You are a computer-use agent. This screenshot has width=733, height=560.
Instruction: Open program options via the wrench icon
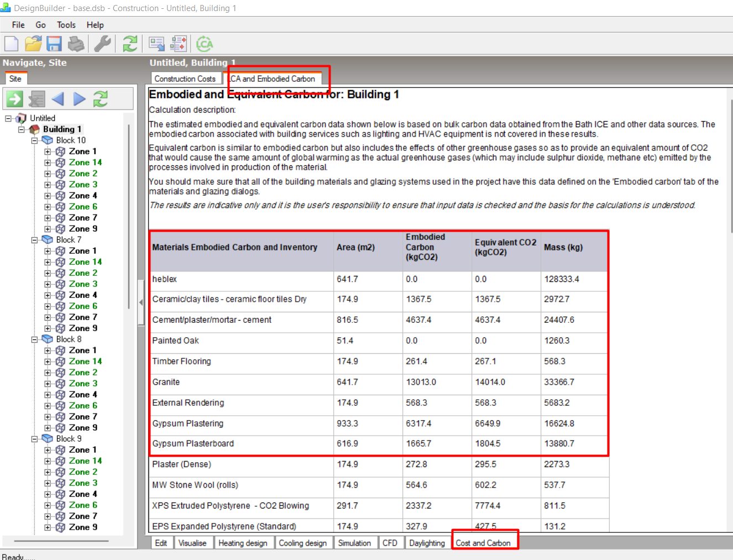pos(102,44)
